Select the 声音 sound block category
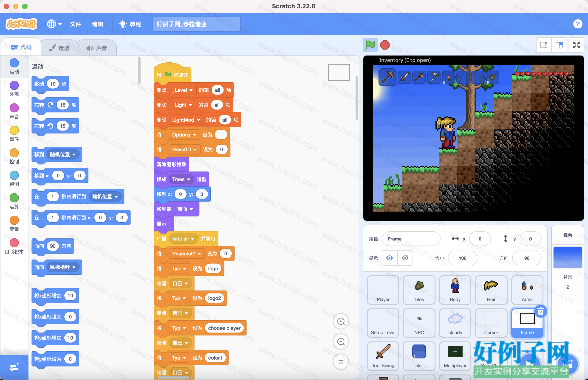 pyautogui.click(x=14, y=111)
